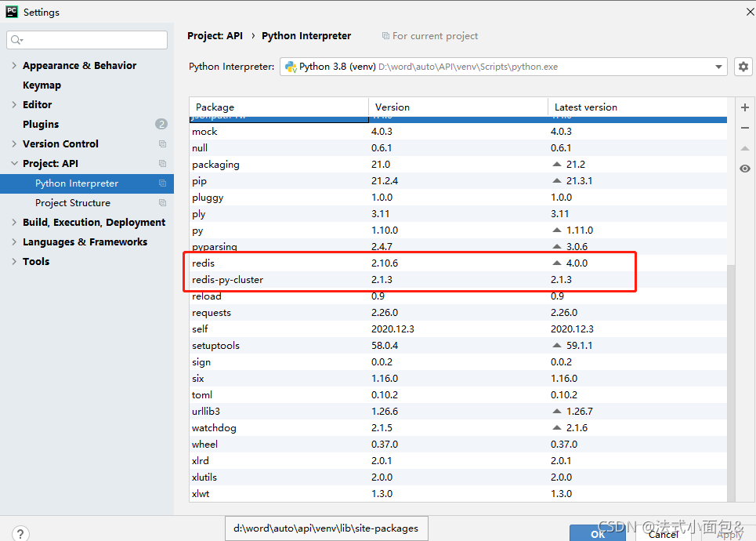Click the Apply button

(729, 534)
